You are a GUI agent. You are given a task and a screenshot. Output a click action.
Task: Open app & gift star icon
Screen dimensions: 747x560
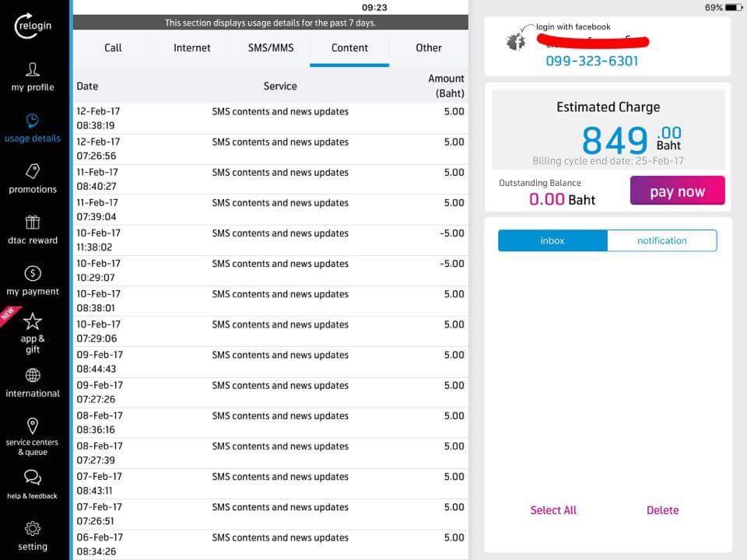(33, 322)
